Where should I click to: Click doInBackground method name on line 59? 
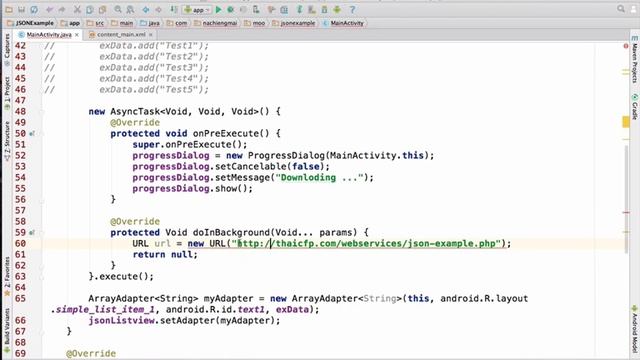pos(231,233)
